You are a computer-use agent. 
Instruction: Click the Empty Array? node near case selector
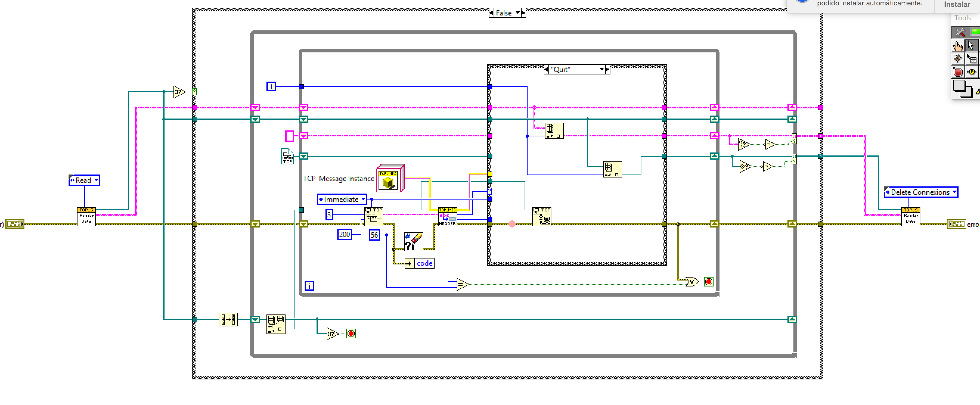tap(179, 92)
